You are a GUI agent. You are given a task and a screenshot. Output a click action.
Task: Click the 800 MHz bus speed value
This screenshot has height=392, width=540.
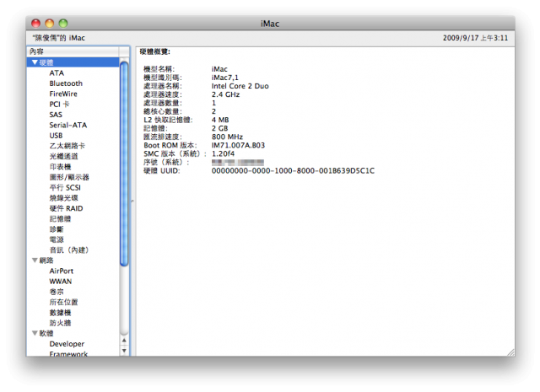point(227,137)
